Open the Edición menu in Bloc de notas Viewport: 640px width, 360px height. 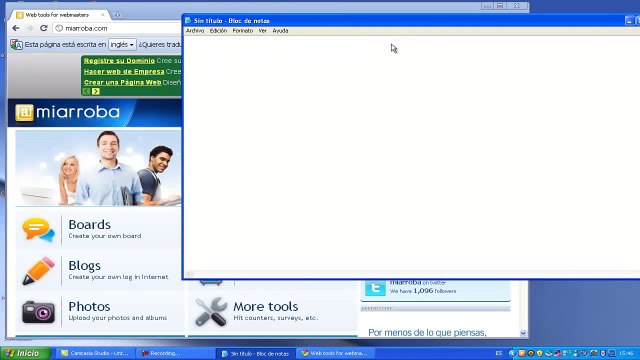pos(218,31)
